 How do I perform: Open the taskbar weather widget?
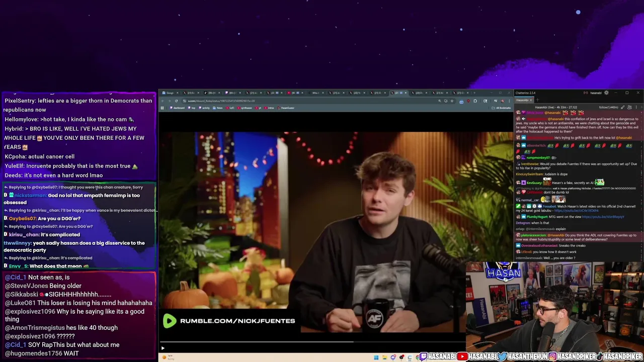pos(168,357)
